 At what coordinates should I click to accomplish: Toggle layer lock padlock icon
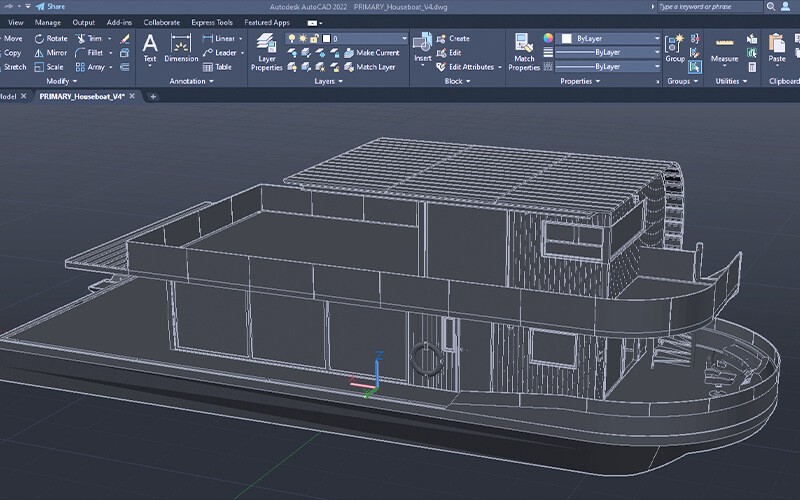pyautogui.click(x=314, y=38)
